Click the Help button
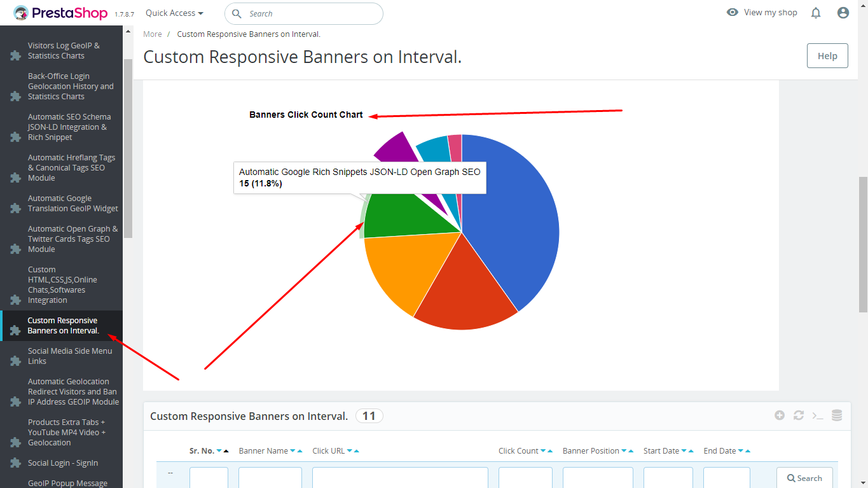868x488 pixels. pos(827,56)
